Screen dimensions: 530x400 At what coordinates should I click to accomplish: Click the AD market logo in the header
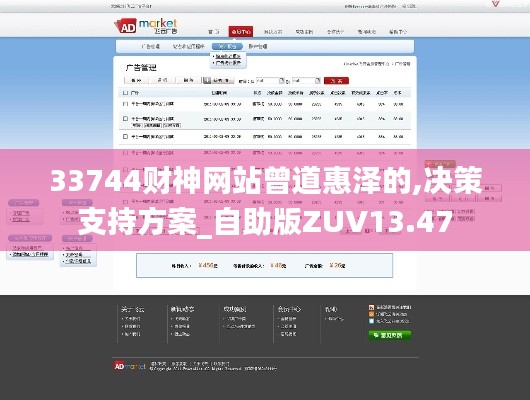(146, 26)
